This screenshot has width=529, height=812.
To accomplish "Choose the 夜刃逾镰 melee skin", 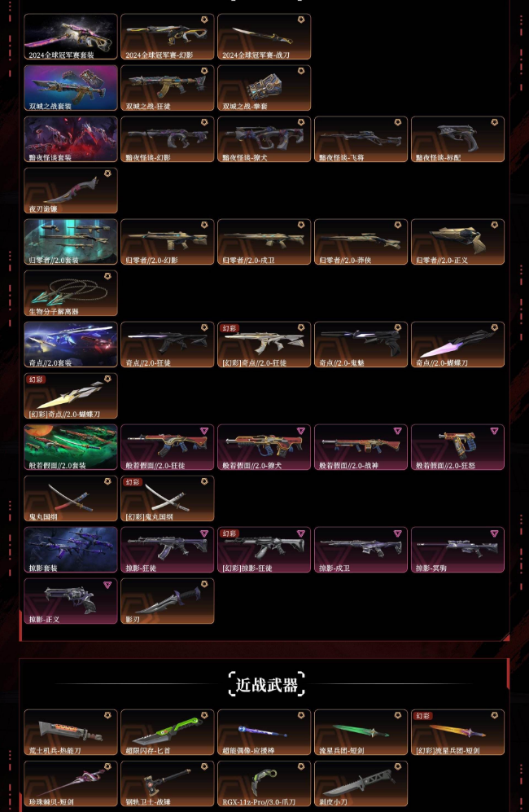I will pos(70,191).
